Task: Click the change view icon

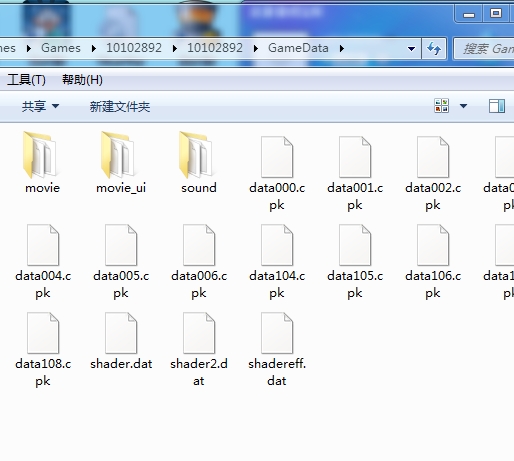Action: tap(441, 106)
